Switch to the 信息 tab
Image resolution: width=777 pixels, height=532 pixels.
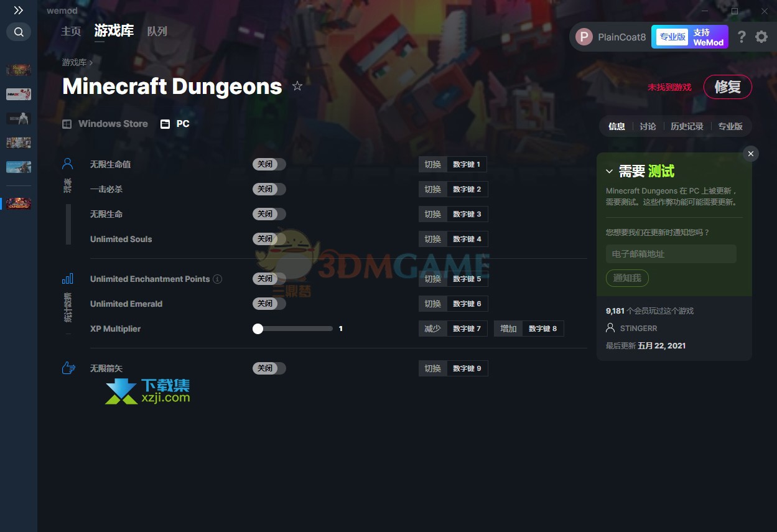tap(616, 126)
